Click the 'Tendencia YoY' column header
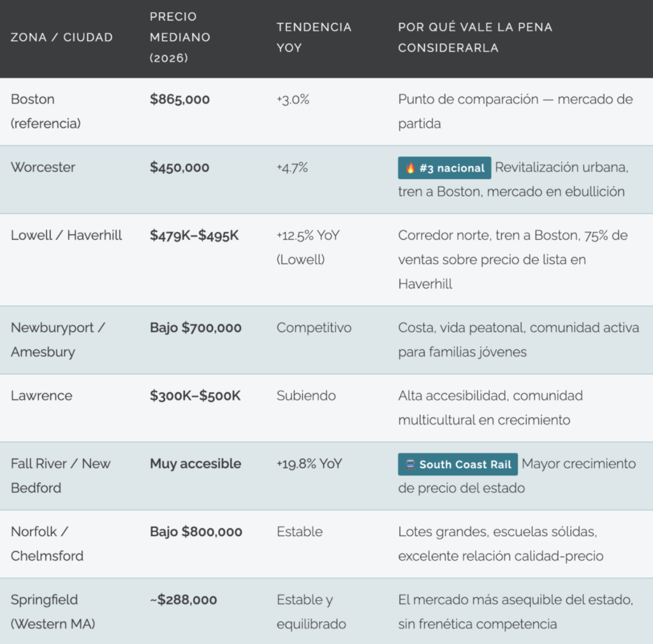653x644 pixels. [x=314, y=37]
